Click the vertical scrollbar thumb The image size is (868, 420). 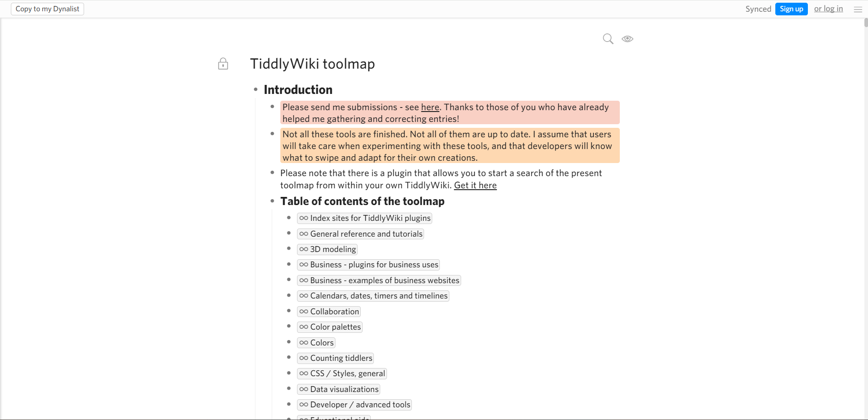pyautogui.click(x=866, y=23)
